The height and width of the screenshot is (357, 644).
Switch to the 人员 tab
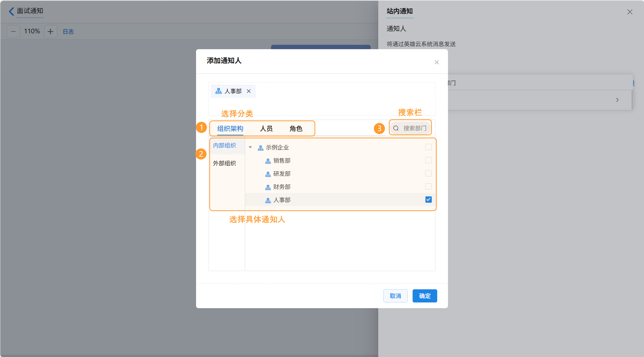266,129
